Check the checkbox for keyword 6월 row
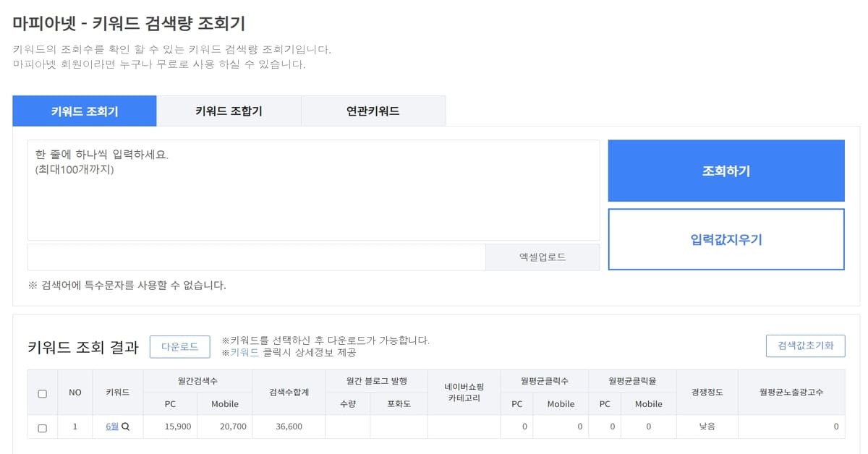Screen dimensions: 868x454 [x=42, y=426]
